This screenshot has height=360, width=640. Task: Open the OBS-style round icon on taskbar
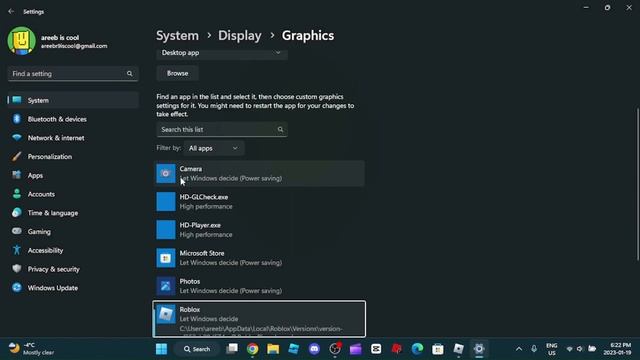tap(335, 349)
